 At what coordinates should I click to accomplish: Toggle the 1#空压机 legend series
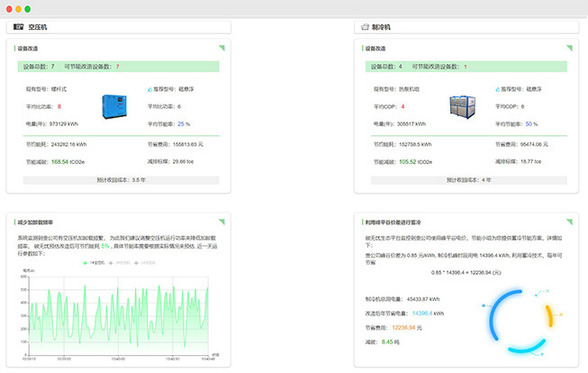pyautogui.click(x=94, y=263)
